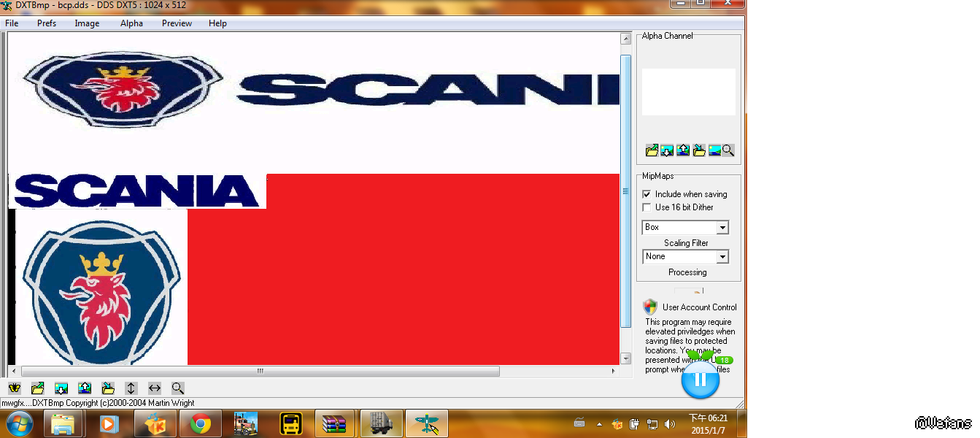Open the Alpha menu
This screenshot has width=980, height=438.
131,23
